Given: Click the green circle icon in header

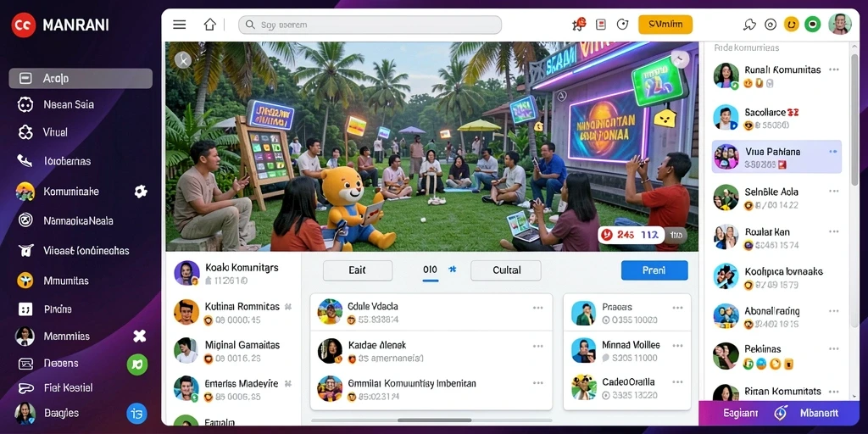Looking at the screenshot, I should (x=813, y=25).
